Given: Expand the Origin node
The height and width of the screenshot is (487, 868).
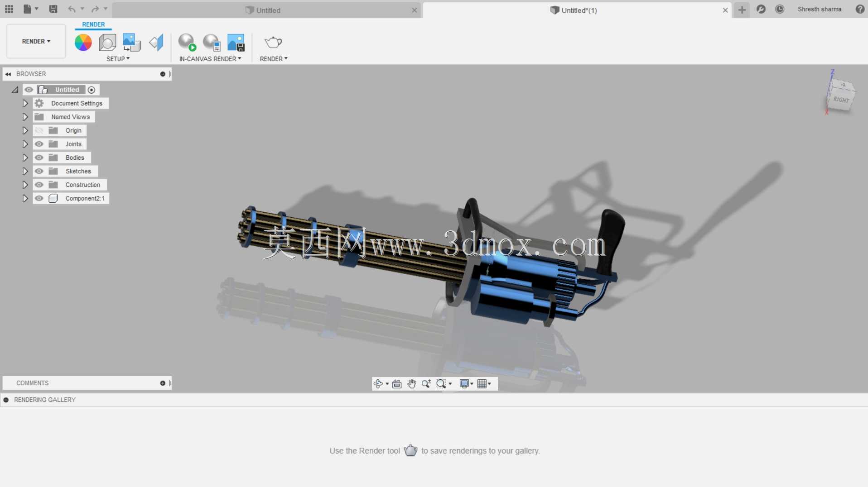Looking at the screenshot, I should 25,130.
